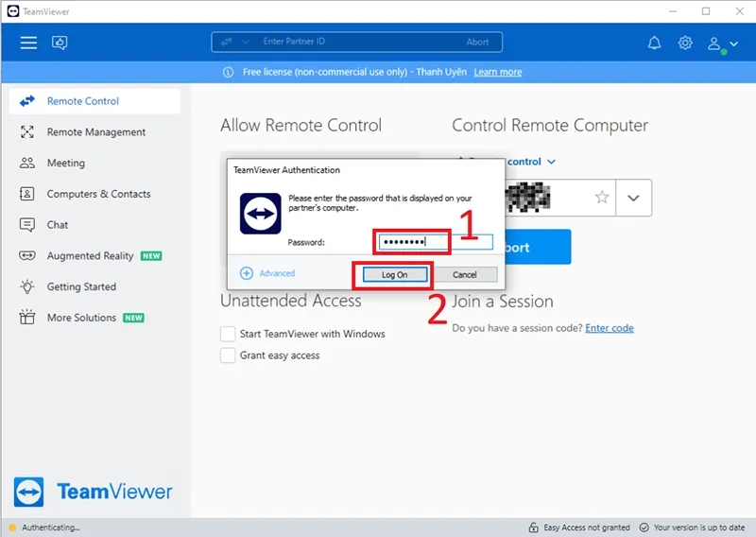Click the Getting Started lightbulb icon

27,286
